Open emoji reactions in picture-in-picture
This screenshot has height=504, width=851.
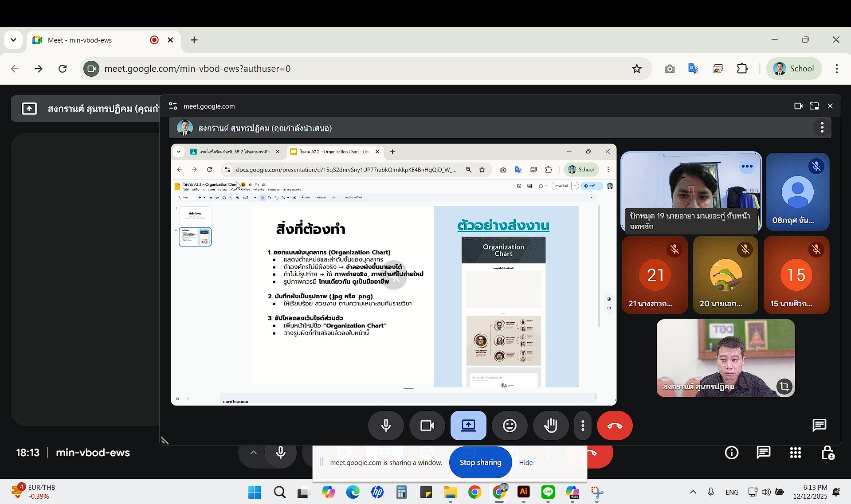pyautogui.click(x=510, y=426)
